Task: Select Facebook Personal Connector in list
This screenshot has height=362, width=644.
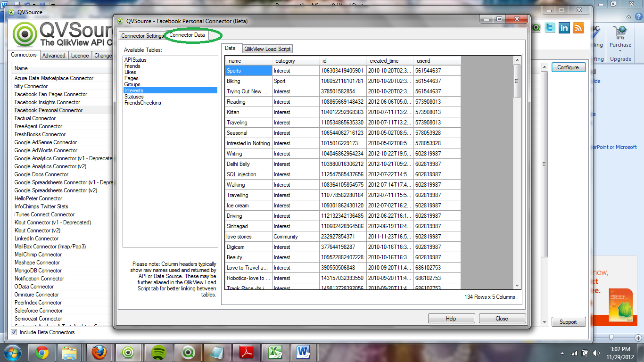Action: [49, 110]
